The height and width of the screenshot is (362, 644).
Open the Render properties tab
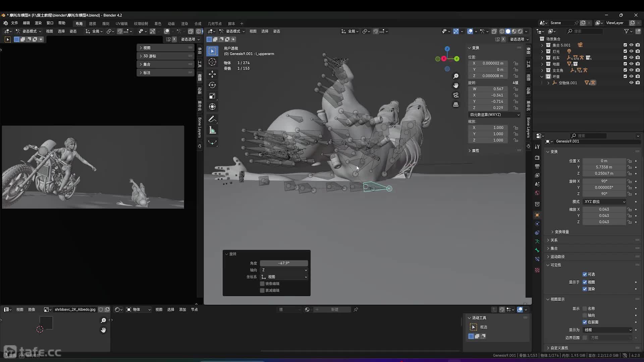click(537, 158)
